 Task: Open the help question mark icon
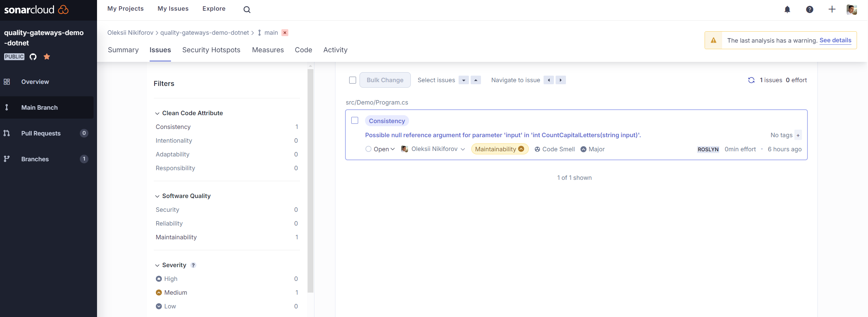pyautogui.click(x=810, y=10)
